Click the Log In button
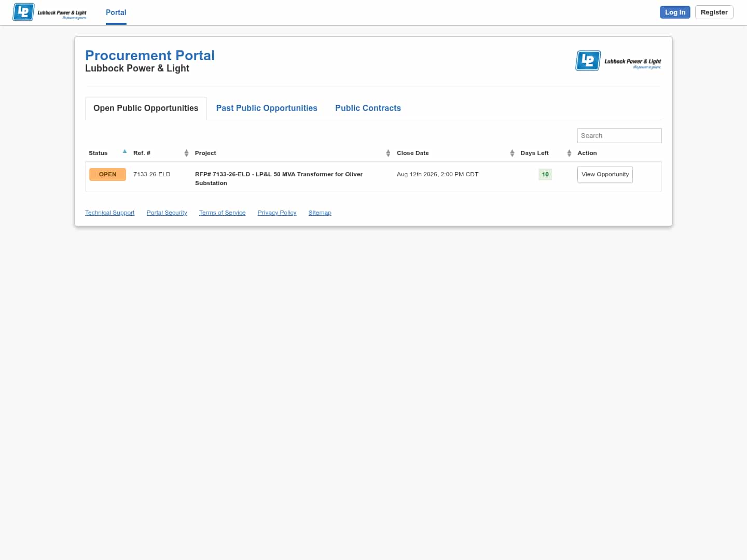 [x=675, y=12]
